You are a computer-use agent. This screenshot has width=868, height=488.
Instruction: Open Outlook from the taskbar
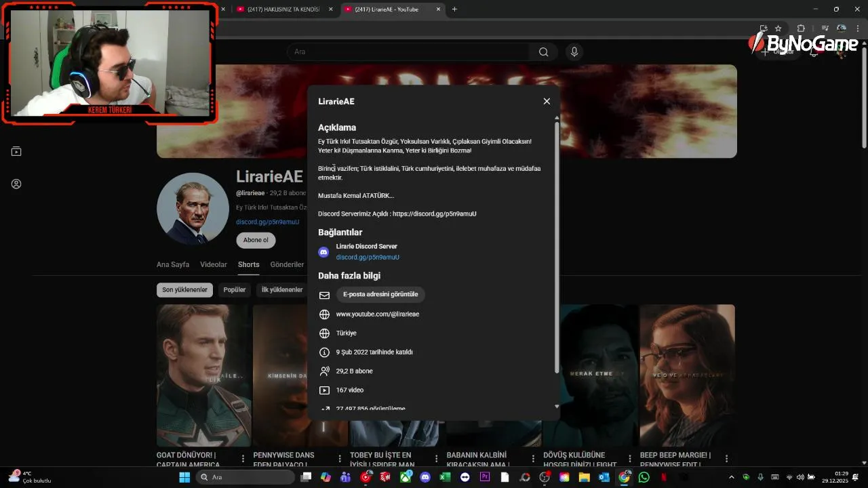click(x=604, y=477)
